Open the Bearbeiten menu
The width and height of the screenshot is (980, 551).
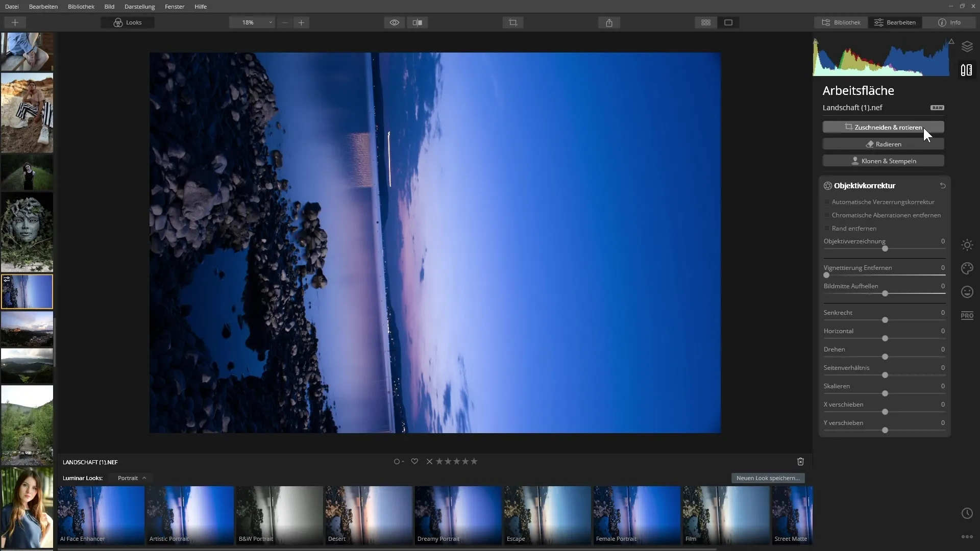pos(43,7)
